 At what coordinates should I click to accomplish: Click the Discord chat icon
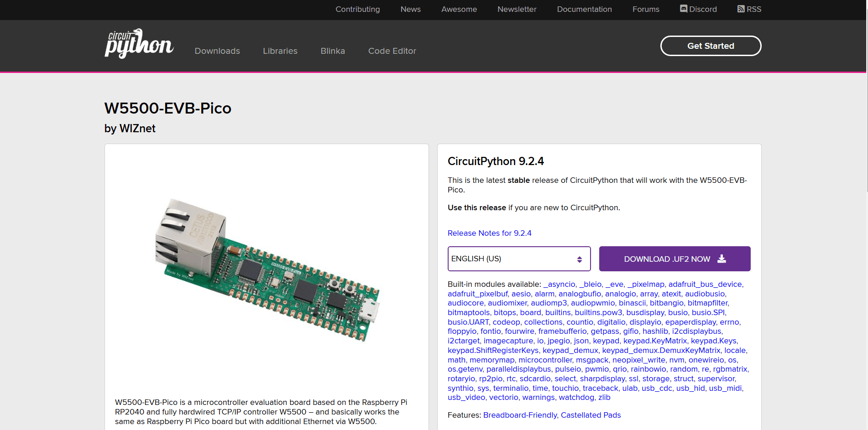(683, 9)
